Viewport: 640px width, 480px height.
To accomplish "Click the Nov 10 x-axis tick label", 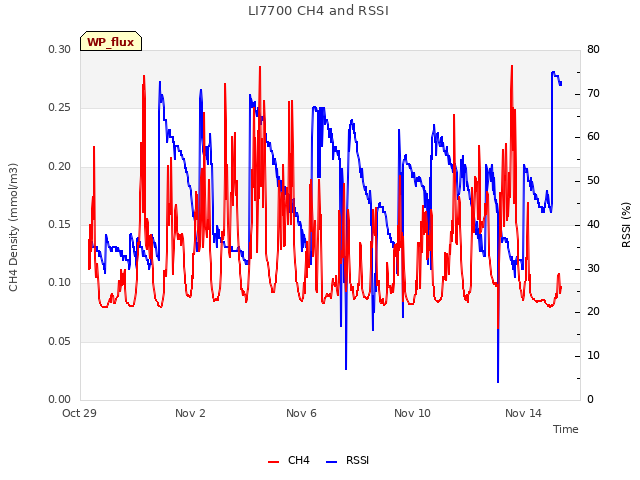I will [x=412, y=413].
